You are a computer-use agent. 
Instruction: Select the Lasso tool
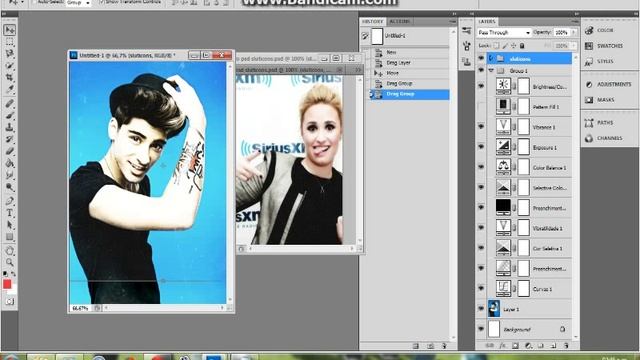(9, 54)
